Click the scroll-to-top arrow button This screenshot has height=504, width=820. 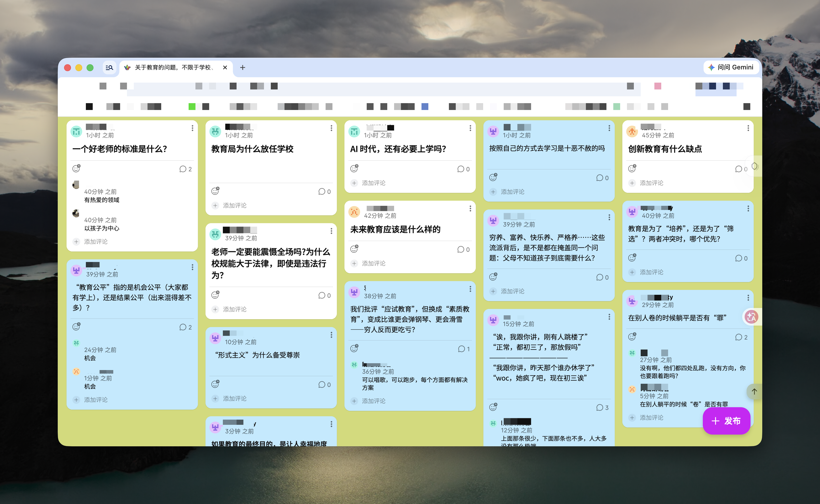click(754, 391)
